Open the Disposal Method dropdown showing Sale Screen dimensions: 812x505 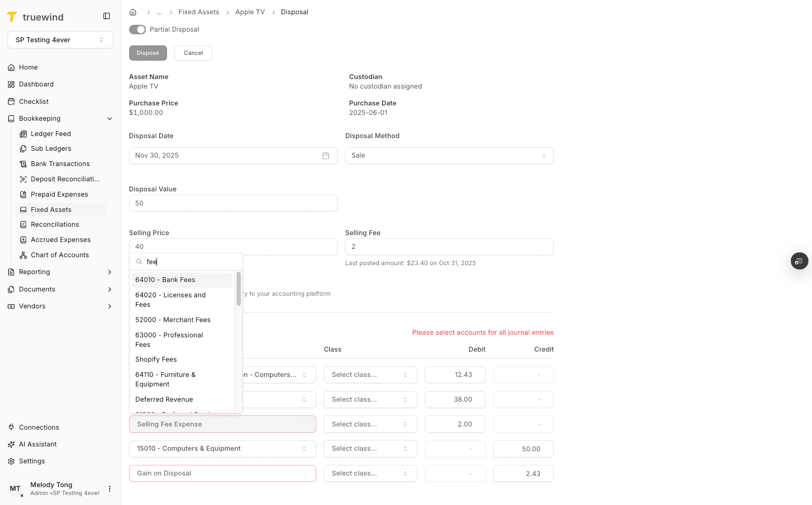(x=449, y=155)
